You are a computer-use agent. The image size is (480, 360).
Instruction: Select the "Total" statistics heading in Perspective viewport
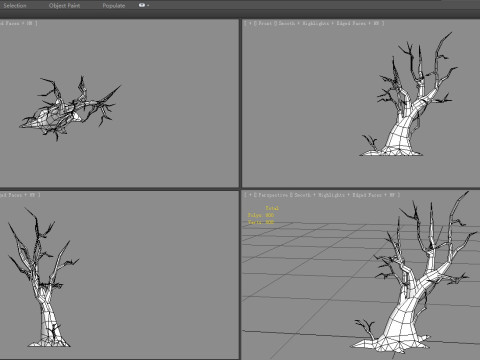click(x=272, y=208)
